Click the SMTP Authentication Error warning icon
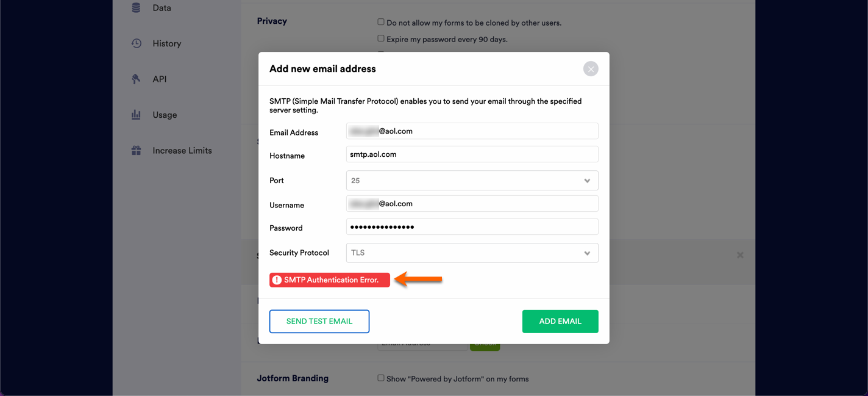 (x=277, y=280)
